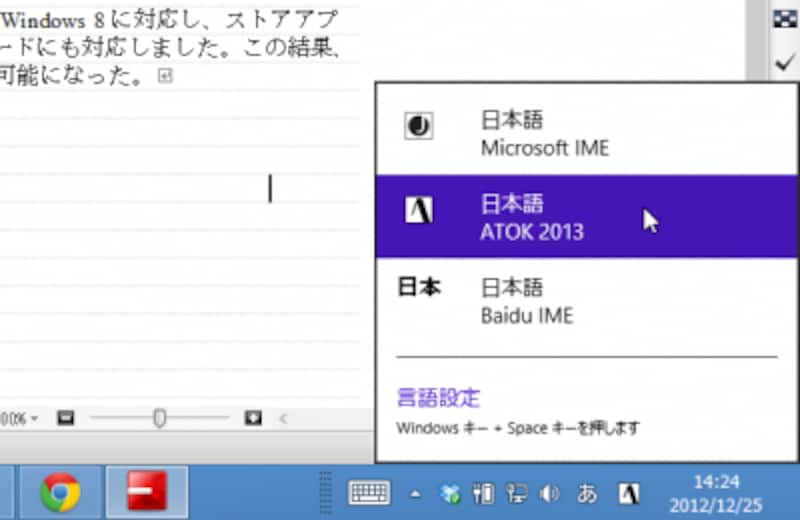The height and width of the screenshot is (520, 800).
Task: Activate the red Ichitaro taskbar button
Action: (x=147, y=492)
